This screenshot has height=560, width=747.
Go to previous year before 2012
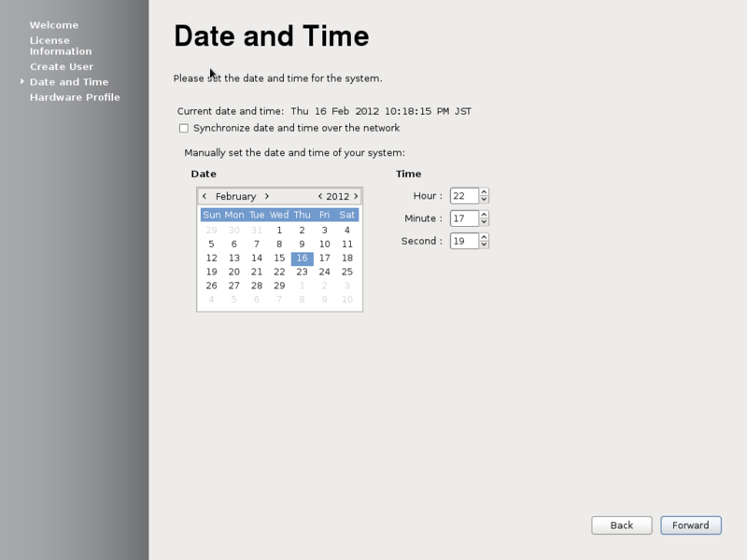click(x=320, y=196)
